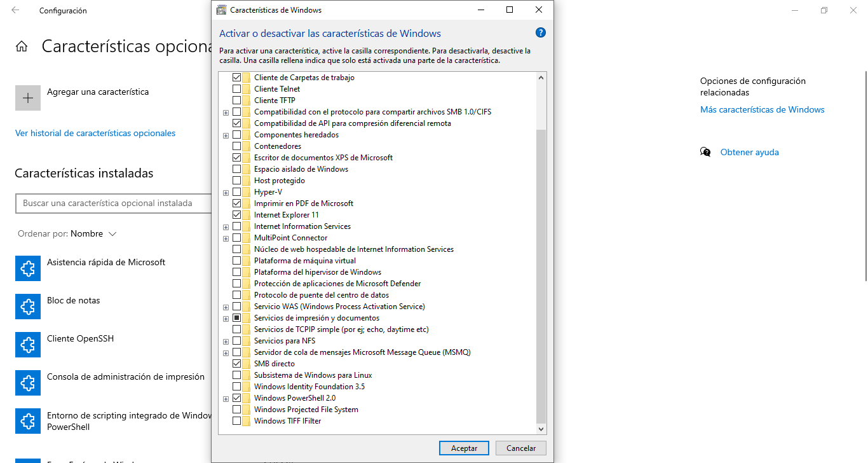This screenshot has height=463, width=868.
Task: Open Ver historial de características opcionales link
Action: pyautogui.click(x=95, y=133)
